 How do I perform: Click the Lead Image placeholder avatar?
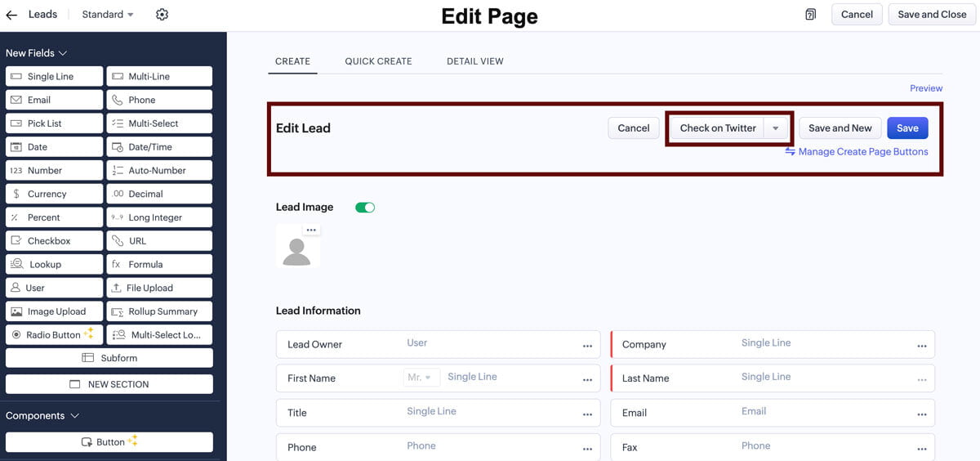tap(297, 246)
